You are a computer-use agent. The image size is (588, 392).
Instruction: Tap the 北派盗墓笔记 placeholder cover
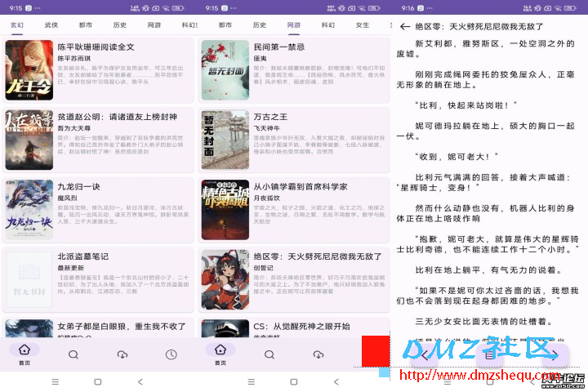click(29, 279)
